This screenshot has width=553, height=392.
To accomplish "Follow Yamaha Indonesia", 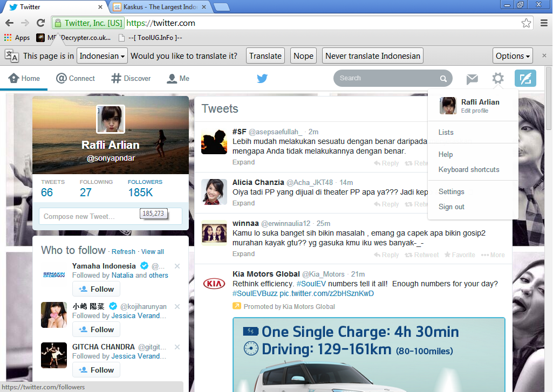I will pyautogui.click(x=96, y=289).
